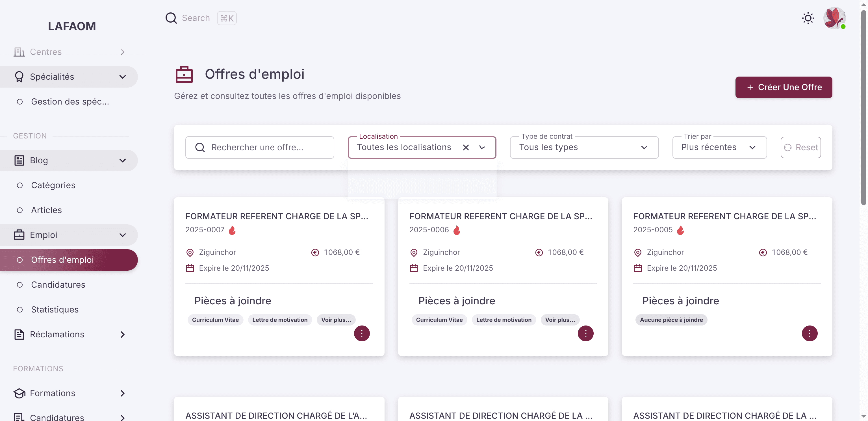The width and height of the screenshot is (868, 421).
Task: Click the hot flame icon beside 2025-0007
Action: pyautogui.click(x=232, y=230)
